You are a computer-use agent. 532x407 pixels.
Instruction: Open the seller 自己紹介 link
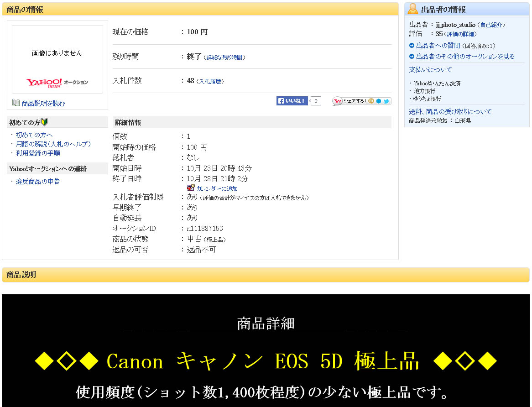(x=491, y=25)
